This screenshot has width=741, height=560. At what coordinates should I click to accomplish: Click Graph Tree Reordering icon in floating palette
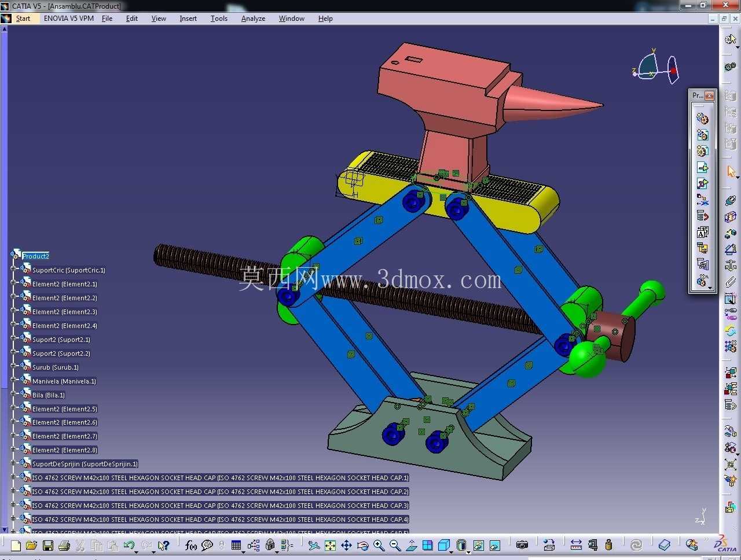702,216
